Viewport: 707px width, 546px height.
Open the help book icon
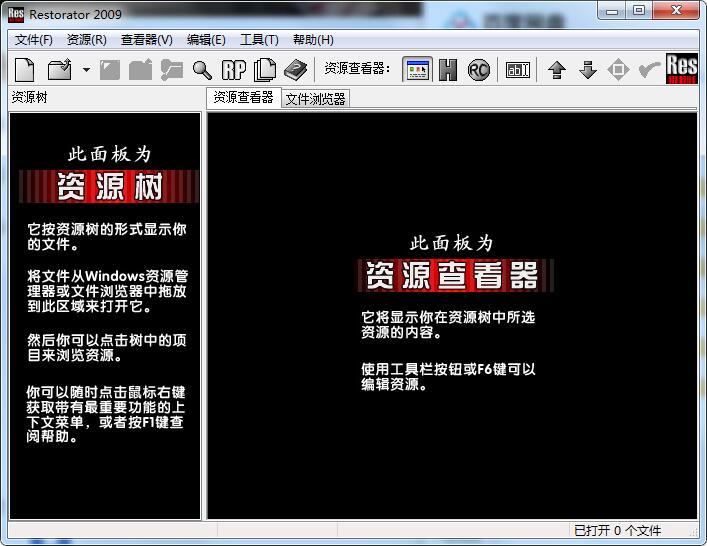296,70
